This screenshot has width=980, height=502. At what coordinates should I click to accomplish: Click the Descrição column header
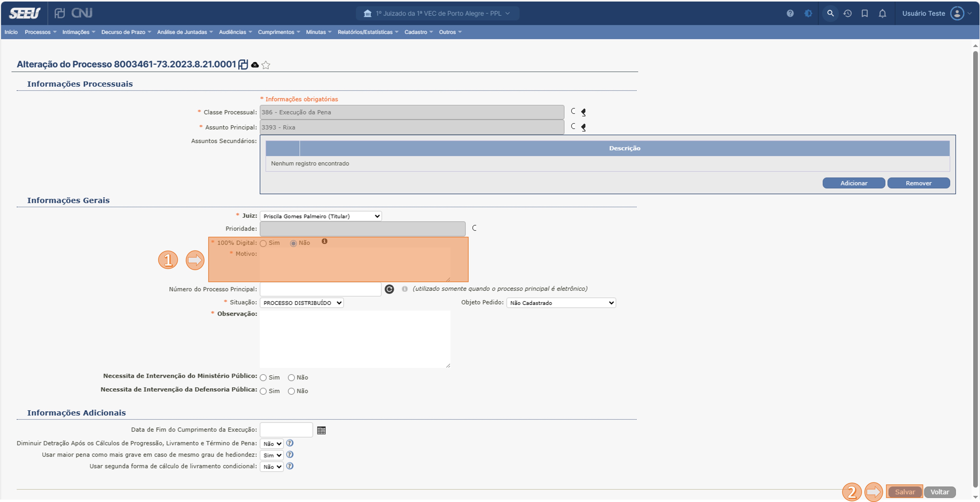pyautogui.click(x=625, y=148)
